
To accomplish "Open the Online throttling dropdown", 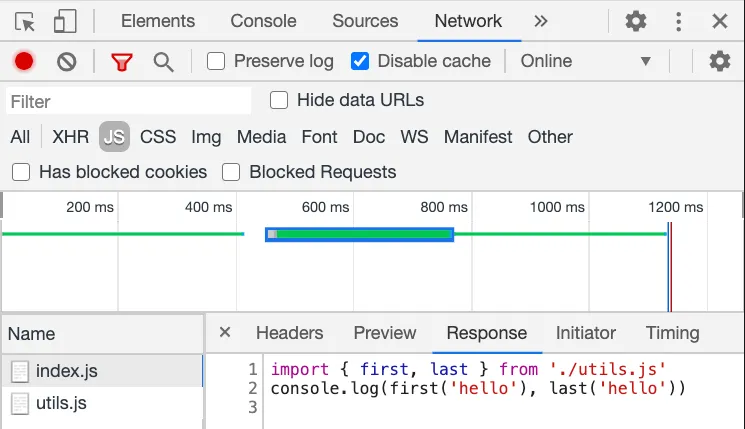I will [585, 61].
